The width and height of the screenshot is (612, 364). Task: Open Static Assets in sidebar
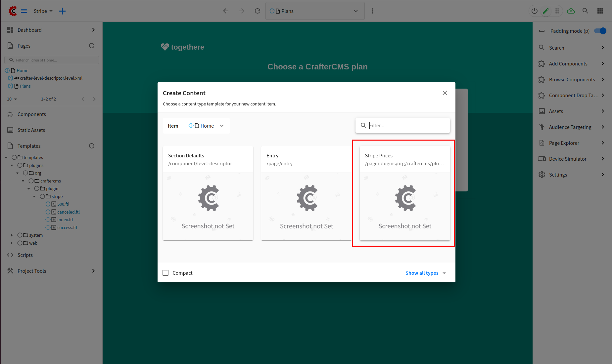click(51, 130)
